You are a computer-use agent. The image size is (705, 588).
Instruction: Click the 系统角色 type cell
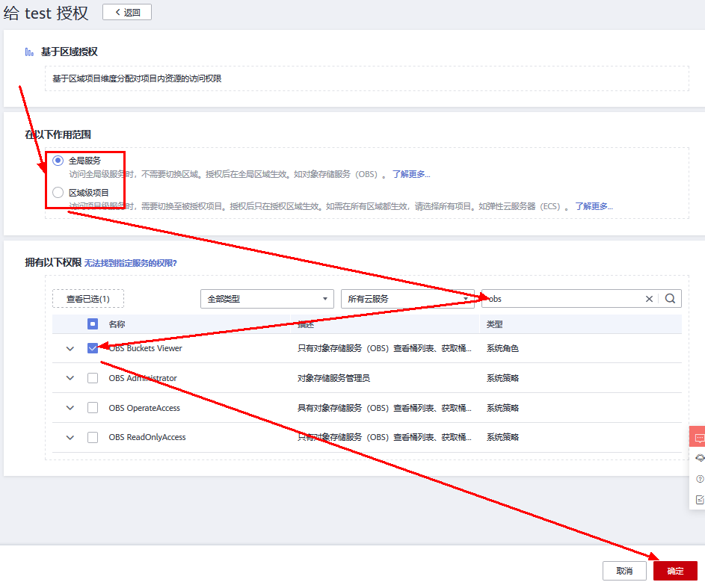tap(502, 349)
